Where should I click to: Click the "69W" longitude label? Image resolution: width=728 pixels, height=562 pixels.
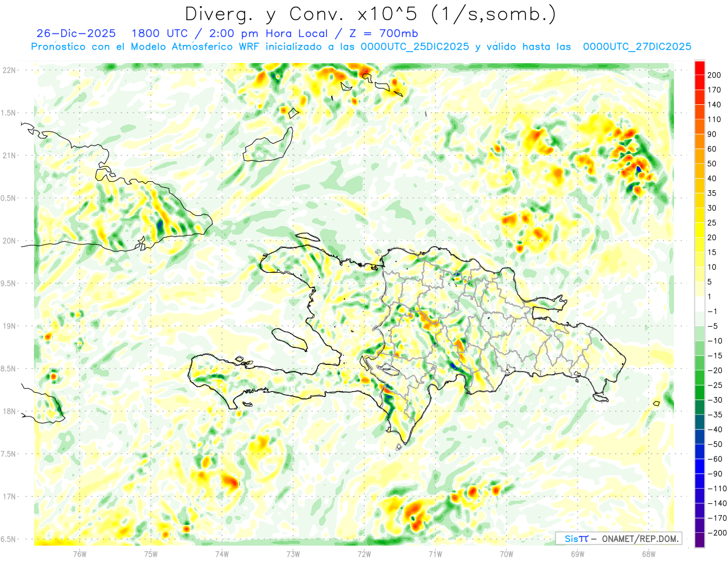(578, 554)
